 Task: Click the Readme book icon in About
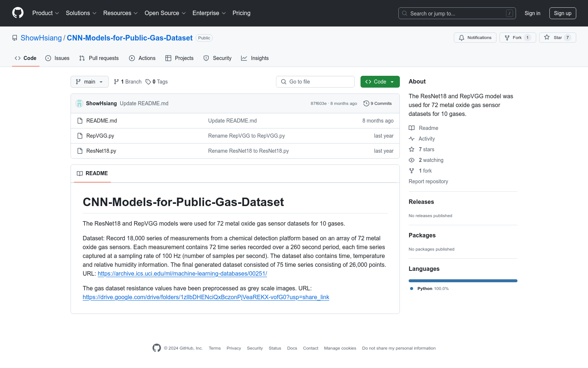point(412,128)
